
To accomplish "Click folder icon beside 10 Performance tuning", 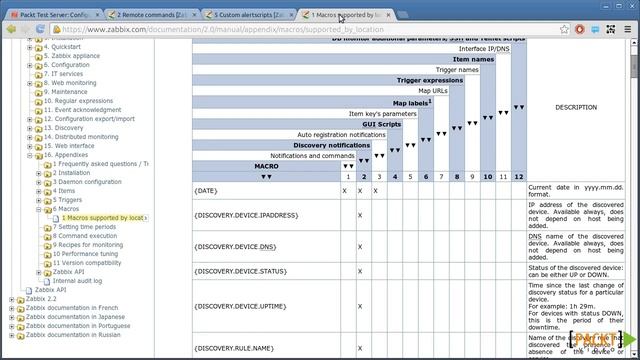I will coord(47,254).
